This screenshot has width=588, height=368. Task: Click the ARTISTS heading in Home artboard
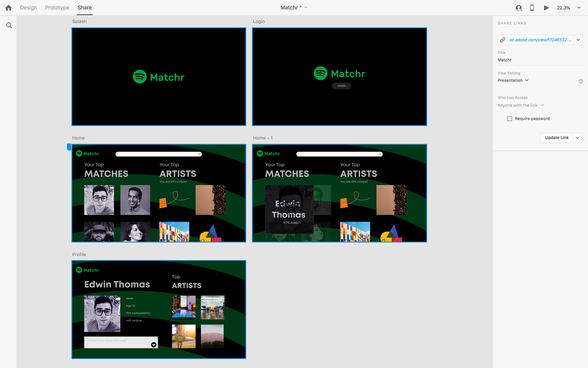[178, 174]
